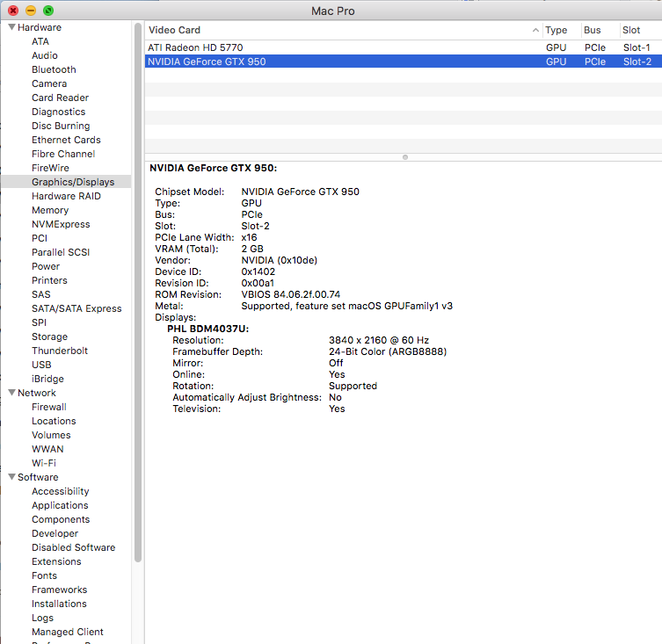Screen dimensions: 662x644
Task: Click the Bus column header
Action: click(x=600, y=30)
